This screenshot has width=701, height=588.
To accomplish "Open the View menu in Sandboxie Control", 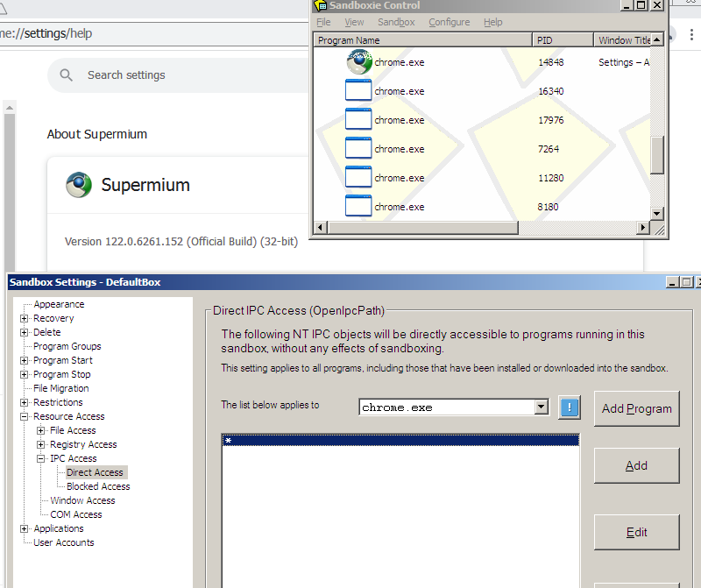I will coord(354,22).
